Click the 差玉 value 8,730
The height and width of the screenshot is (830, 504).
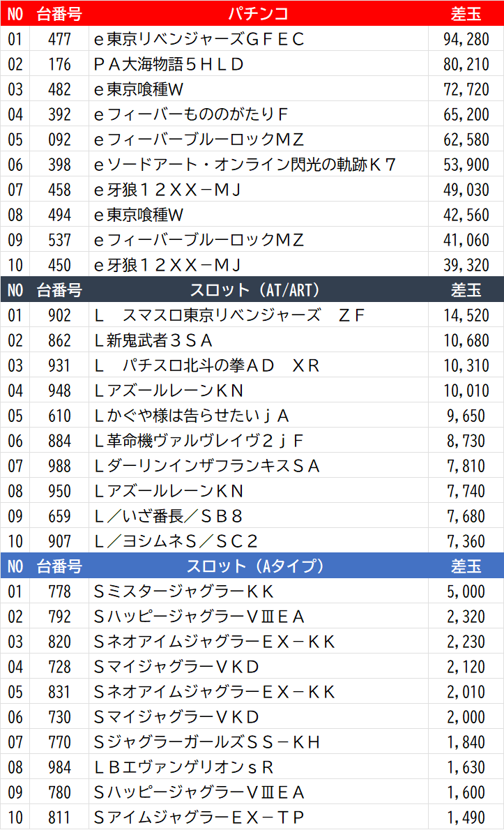466,441
